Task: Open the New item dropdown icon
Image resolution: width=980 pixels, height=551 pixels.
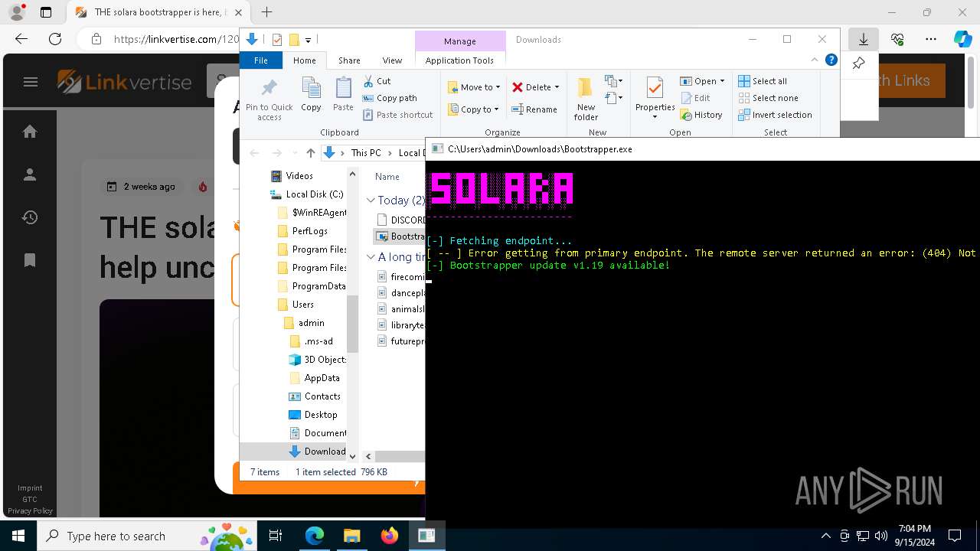Action: click(612, 81)
